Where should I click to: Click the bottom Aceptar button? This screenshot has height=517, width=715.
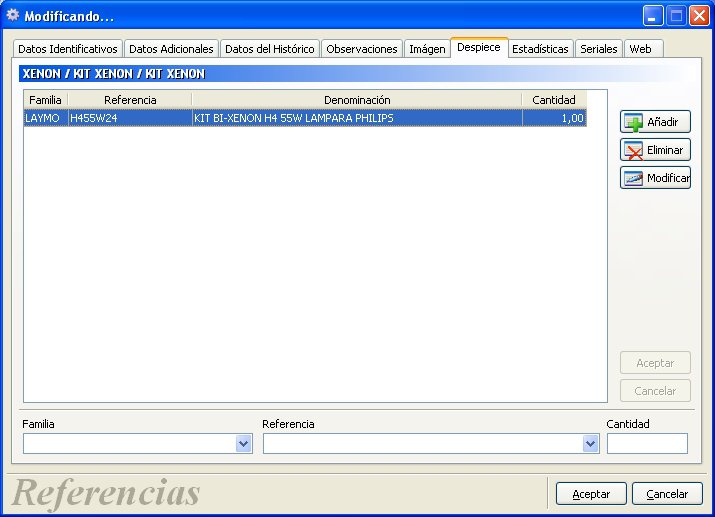(591, 494)
